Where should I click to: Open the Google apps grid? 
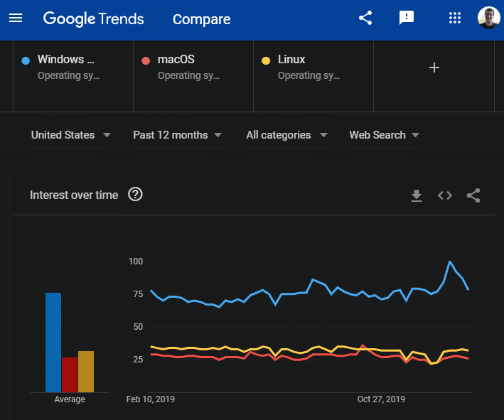454,18
